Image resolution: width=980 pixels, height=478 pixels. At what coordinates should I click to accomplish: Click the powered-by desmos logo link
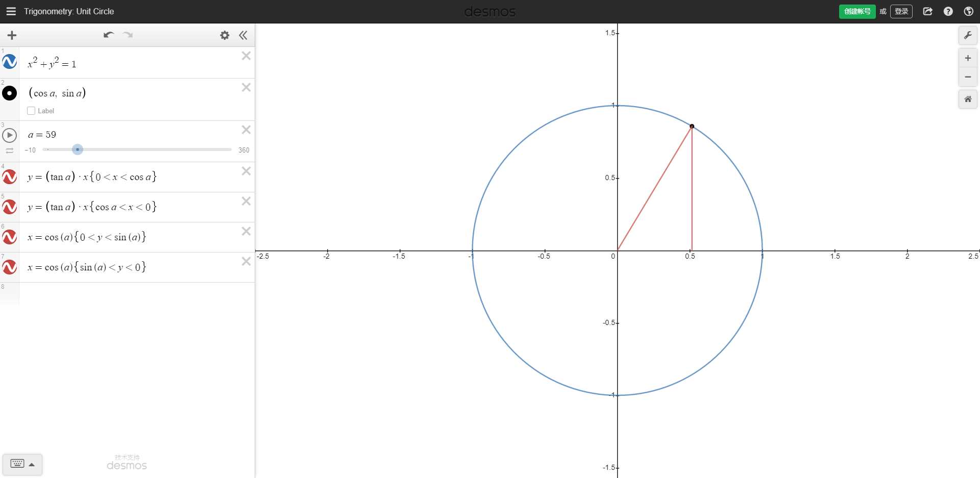pyautogui.click(x=127, y=462)
